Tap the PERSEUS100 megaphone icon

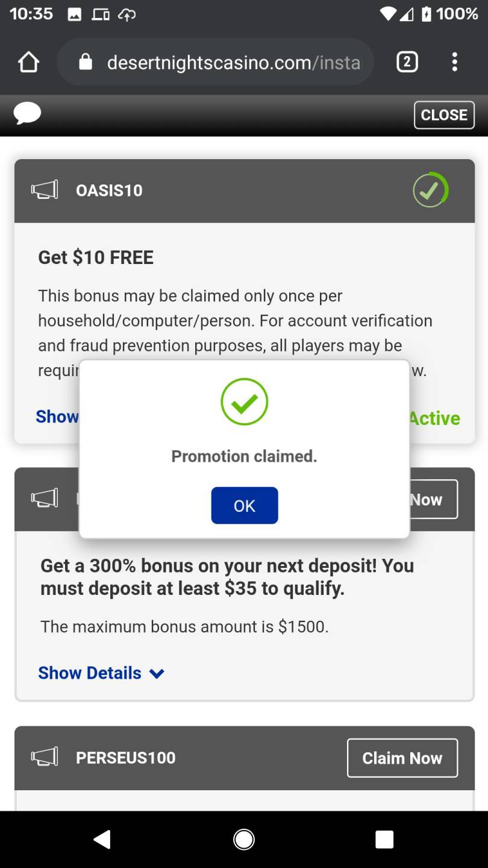[x=45, y=757]
